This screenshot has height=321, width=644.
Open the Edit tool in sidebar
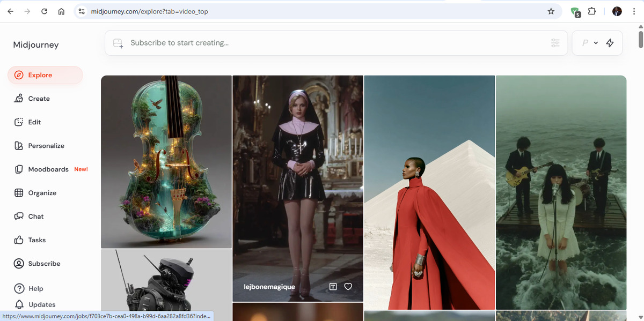point(34,122)
